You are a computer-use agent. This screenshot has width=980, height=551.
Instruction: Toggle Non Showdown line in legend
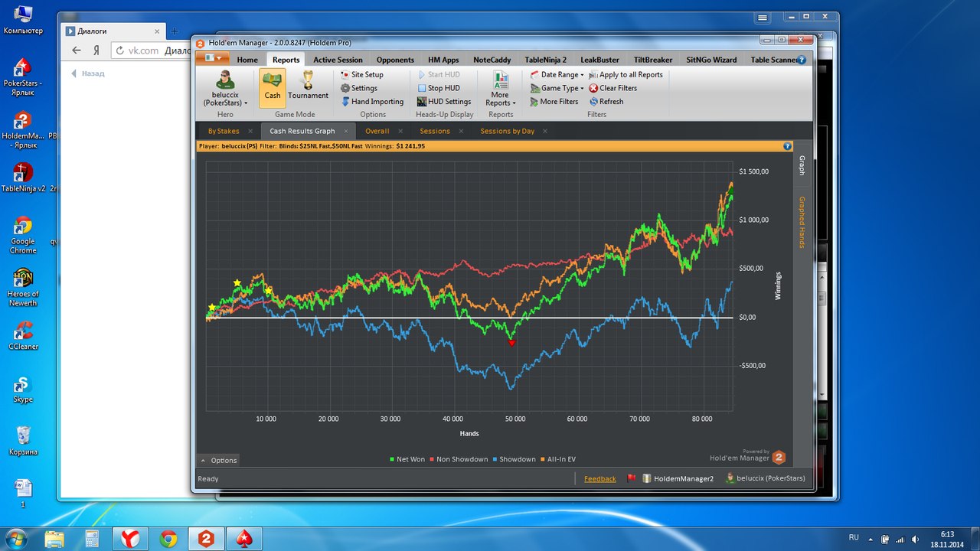[459, 459]
